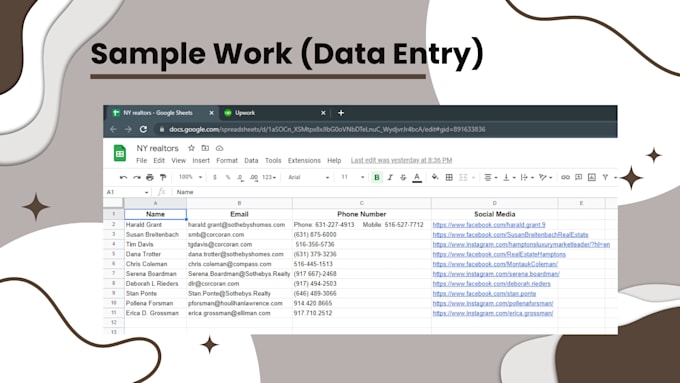Click the Insert comment icon
This screenshot has width=680, height=383.
[x=579, y=177]
